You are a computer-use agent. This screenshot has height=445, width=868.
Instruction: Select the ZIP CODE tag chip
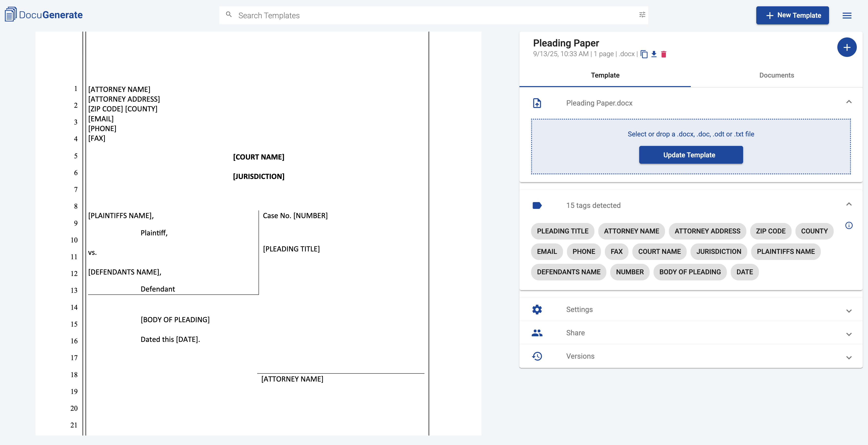(770, 231)
